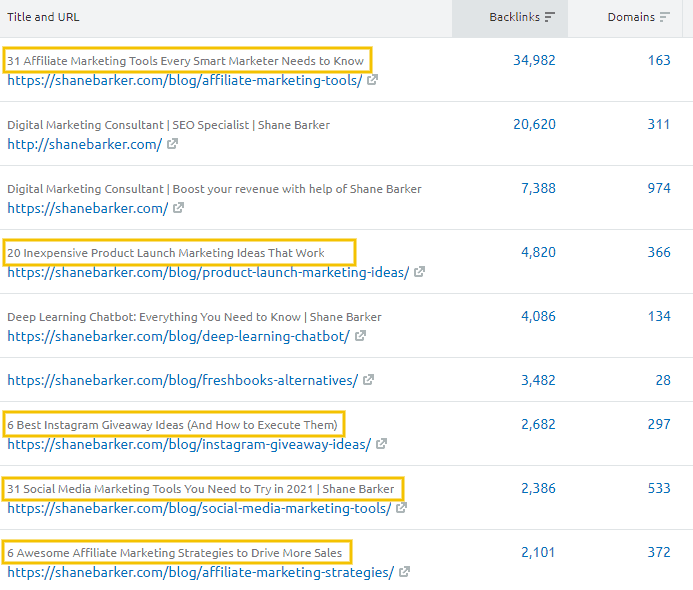Viewport: 693px width, 590px height.
Task: Open external icon beside freshbooks-alternatives URL
Action: tap(369, 381)
